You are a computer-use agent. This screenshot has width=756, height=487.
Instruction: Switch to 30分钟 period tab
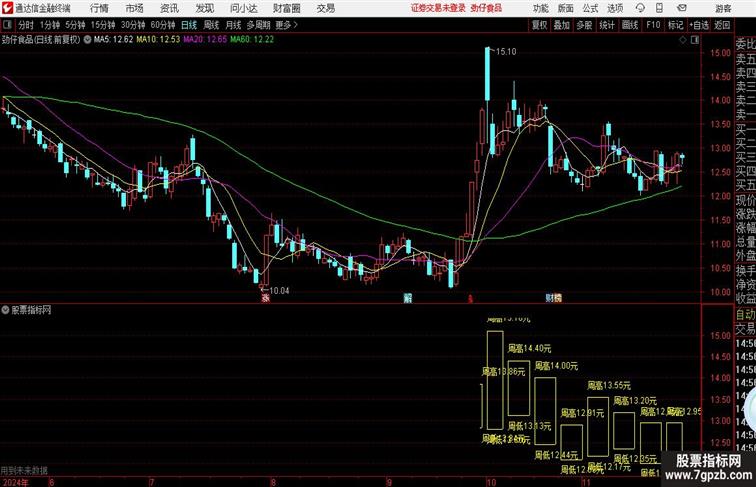click(133, 25)
